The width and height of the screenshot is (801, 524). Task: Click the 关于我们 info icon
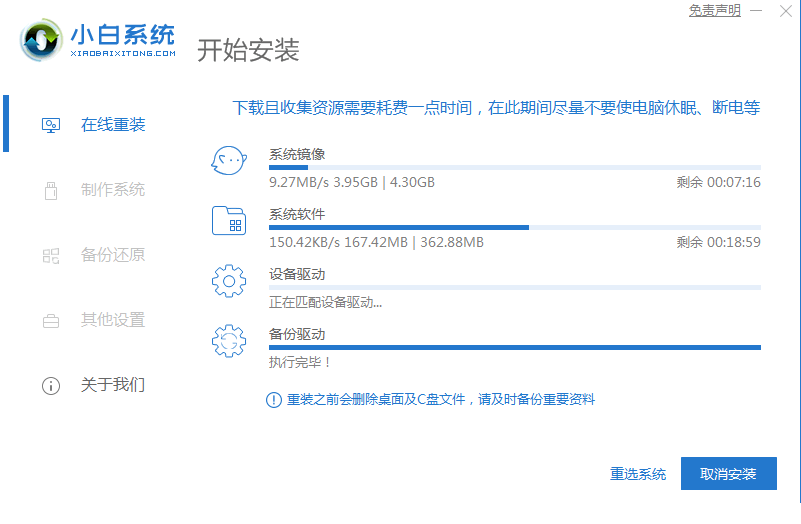[50, 385]
